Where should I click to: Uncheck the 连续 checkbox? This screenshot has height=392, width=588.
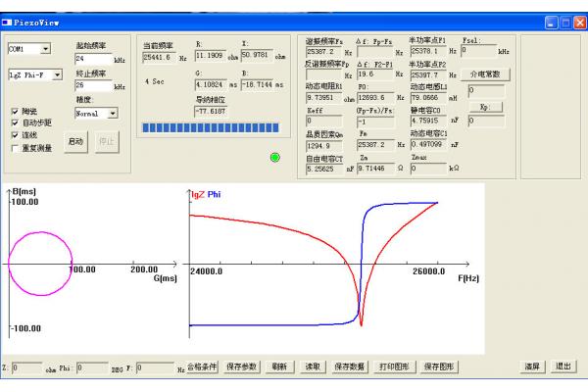(15, 135)
